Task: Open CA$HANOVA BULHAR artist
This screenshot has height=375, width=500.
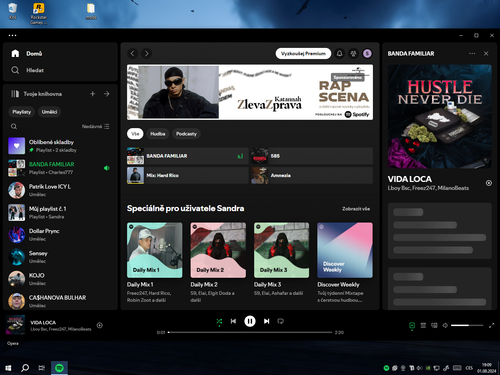Action: point(60,301)
